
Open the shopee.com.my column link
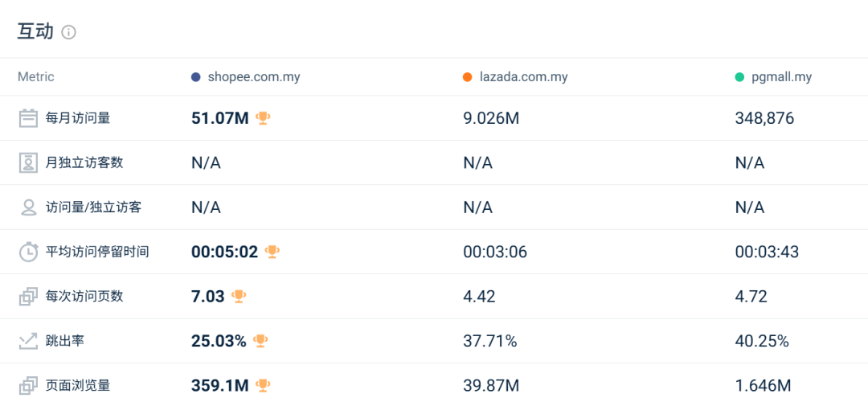(254, 77)
